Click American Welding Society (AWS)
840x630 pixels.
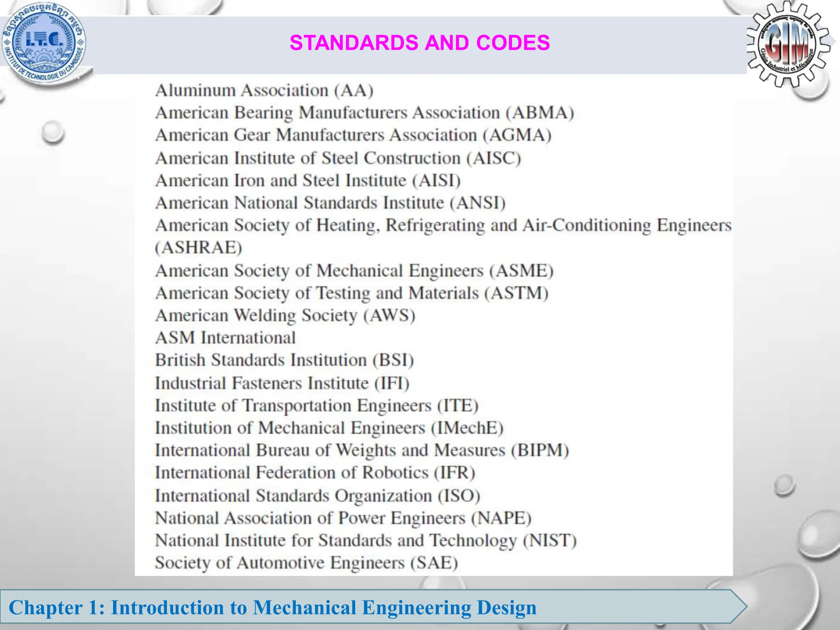pos(285,316)
